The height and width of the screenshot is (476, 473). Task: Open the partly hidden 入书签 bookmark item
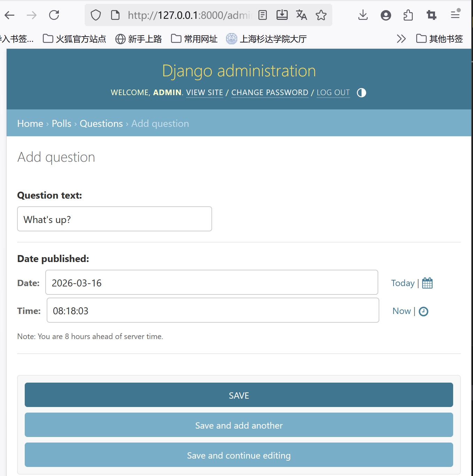(x=16, y=39)
